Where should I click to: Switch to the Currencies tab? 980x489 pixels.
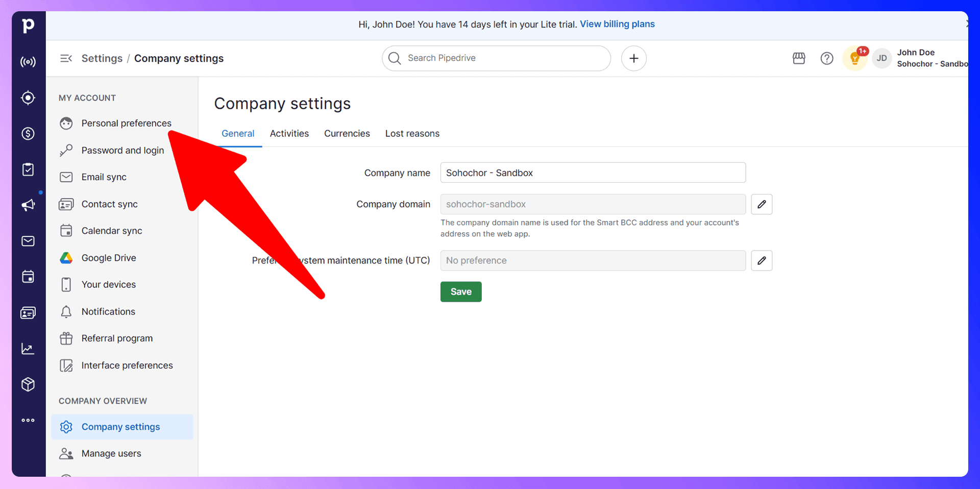[x=347, y=134]
